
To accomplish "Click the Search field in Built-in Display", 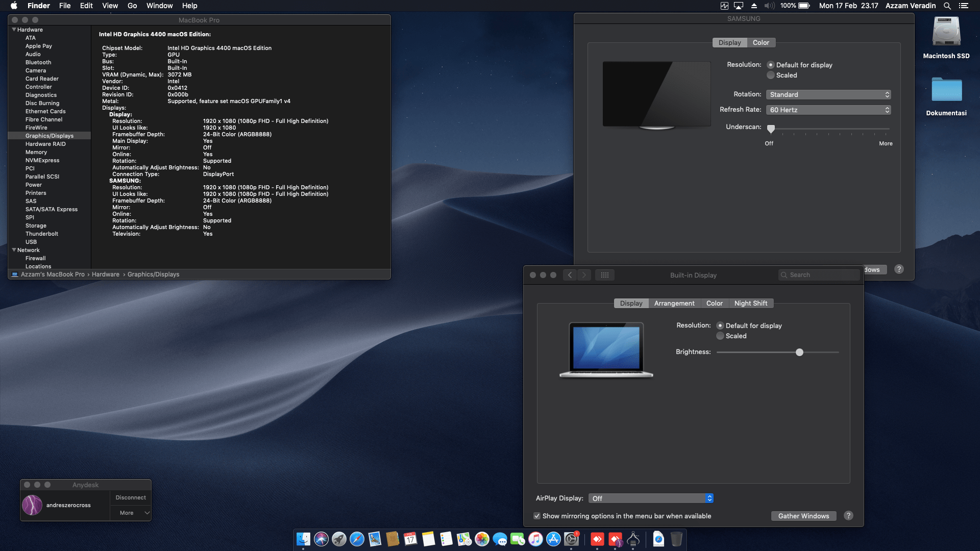I will [819, 275].
